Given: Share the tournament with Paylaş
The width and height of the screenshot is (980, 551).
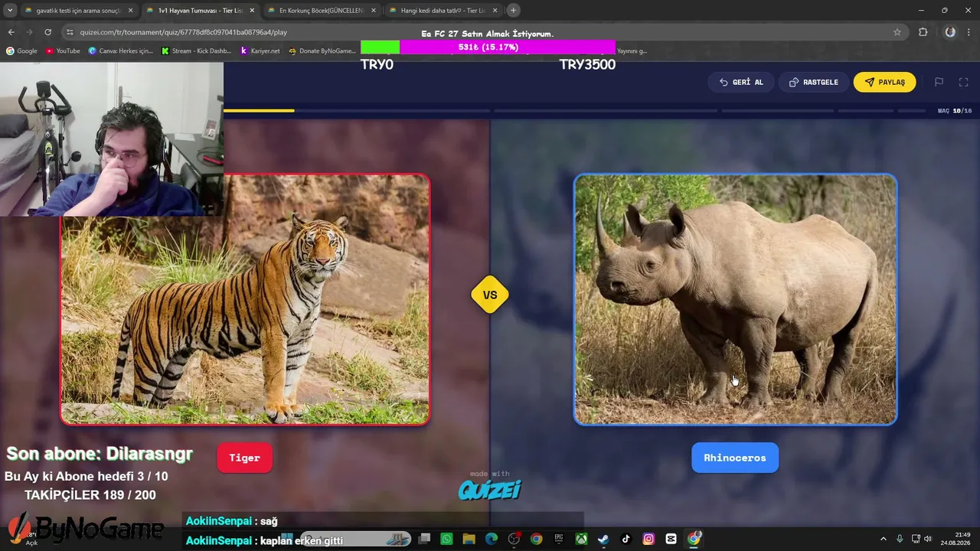Looking at the screenshot, I should (x=884, y=82).
